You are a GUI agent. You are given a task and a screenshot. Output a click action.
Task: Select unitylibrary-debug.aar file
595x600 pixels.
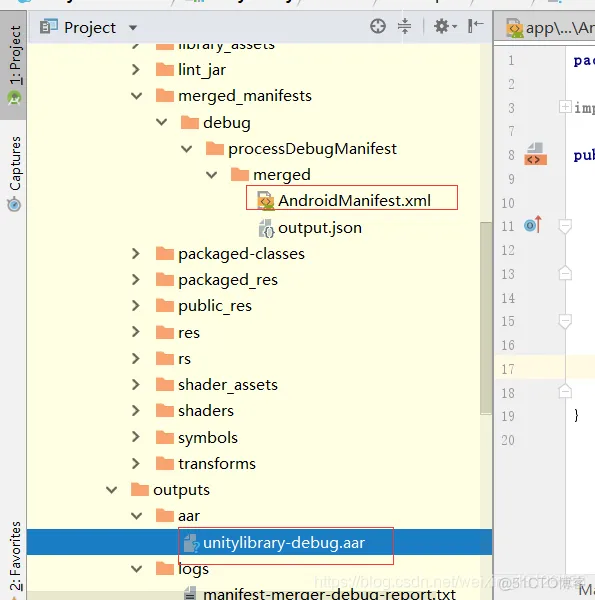pyautogui.click(x=284, y=543)
